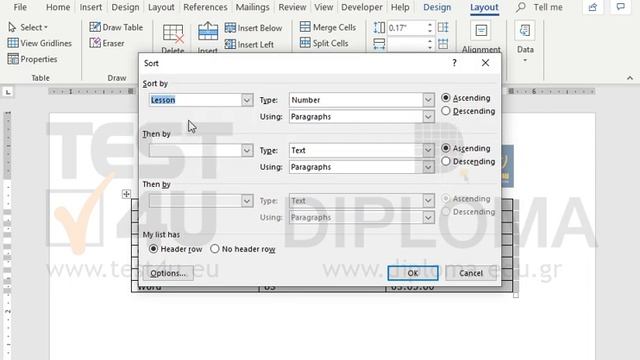Click Distribute Rows icon
The height and width of the screenshot is (360, 640).
click(443, 28)
